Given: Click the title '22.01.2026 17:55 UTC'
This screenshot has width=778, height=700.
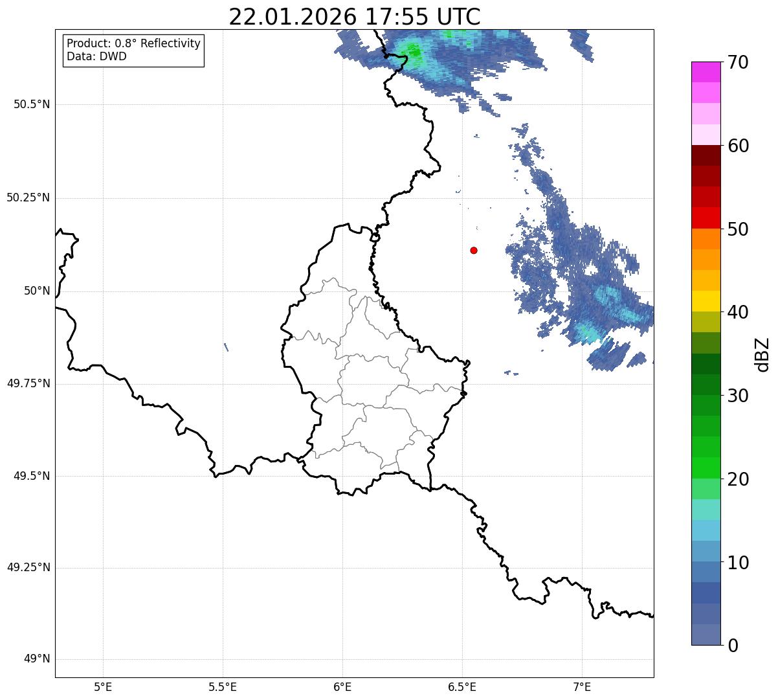Looking at the screenshot, I should tap(355, 17).
